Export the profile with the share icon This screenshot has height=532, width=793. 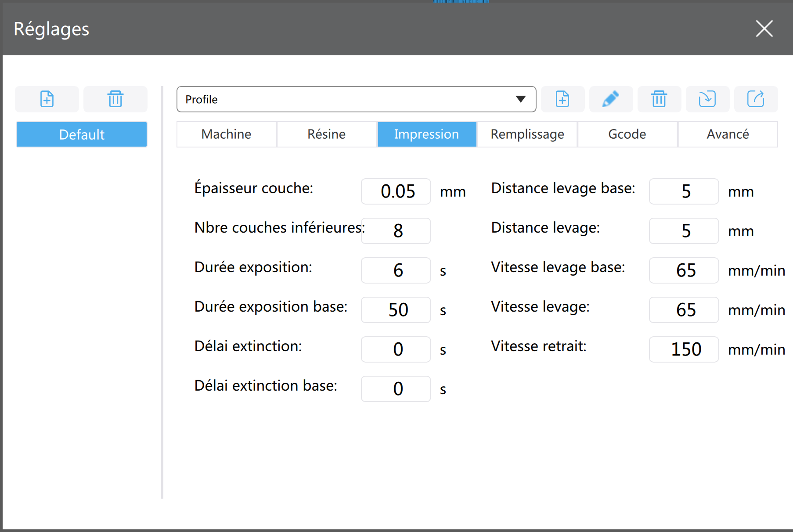click(x=756, y=99)
